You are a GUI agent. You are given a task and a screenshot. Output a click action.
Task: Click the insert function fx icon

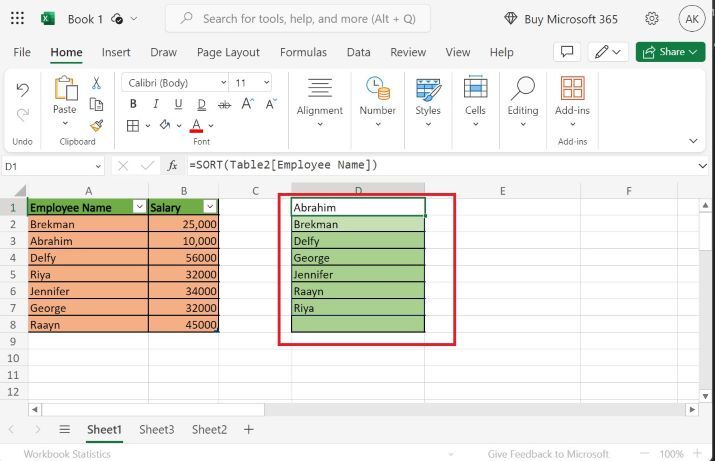[172, 166]
